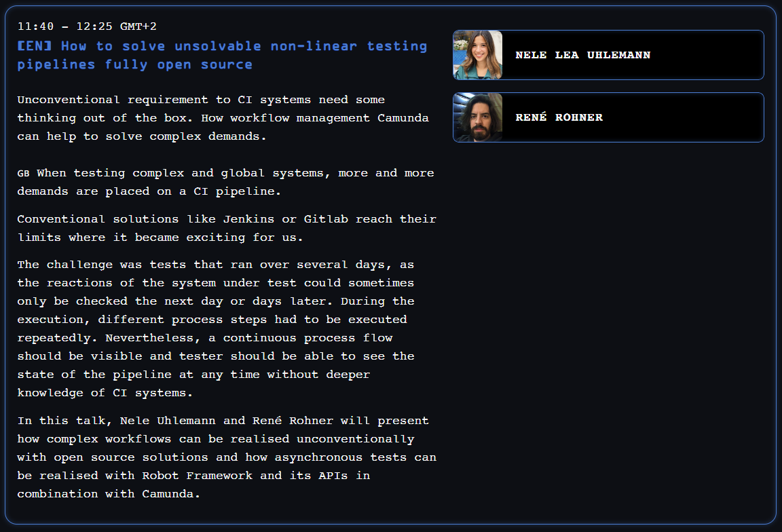Open Nele Lea Uhlemann's speaker photo
The width and height of the screenshot is (782, 532).
tap(478, 55)
